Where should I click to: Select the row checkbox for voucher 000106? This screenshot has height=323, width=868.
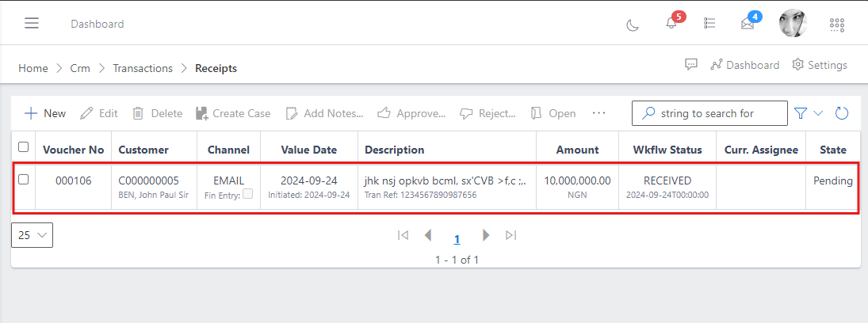pyautogui.click(x=24, y=180)
